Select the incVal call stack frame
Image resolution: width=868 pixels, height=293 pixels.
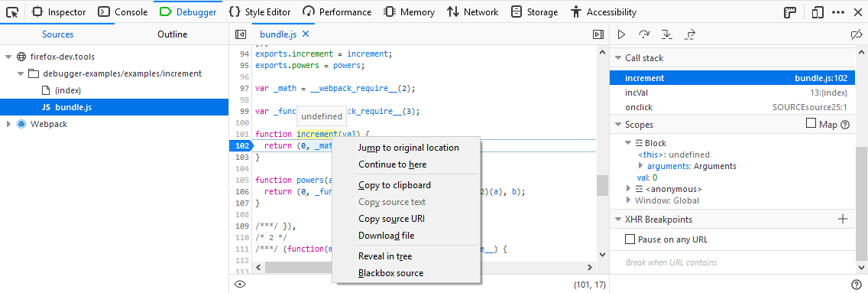(x=733, y=93)
